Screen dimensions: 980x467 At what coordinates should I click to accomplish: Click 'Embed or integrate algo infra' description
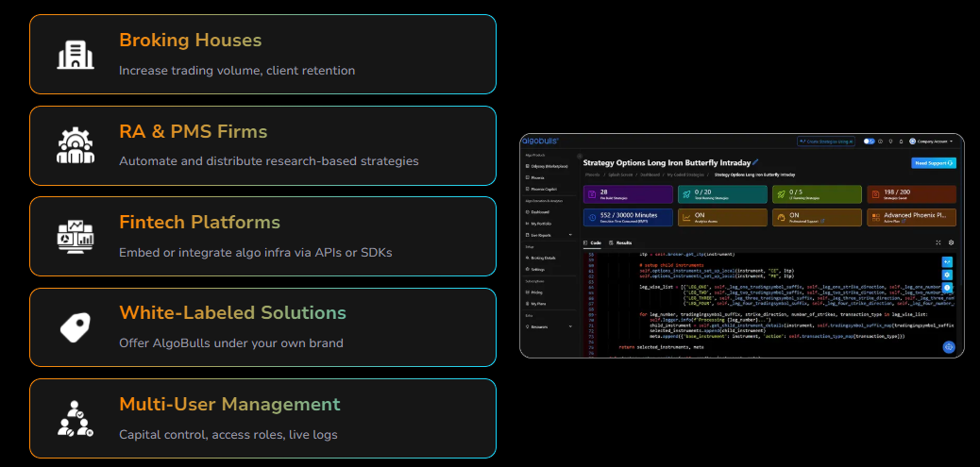(256, 252)
